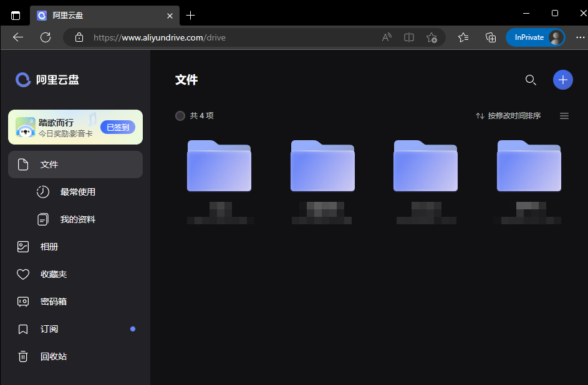Click the InPrivate profile button

click(536, 37)
